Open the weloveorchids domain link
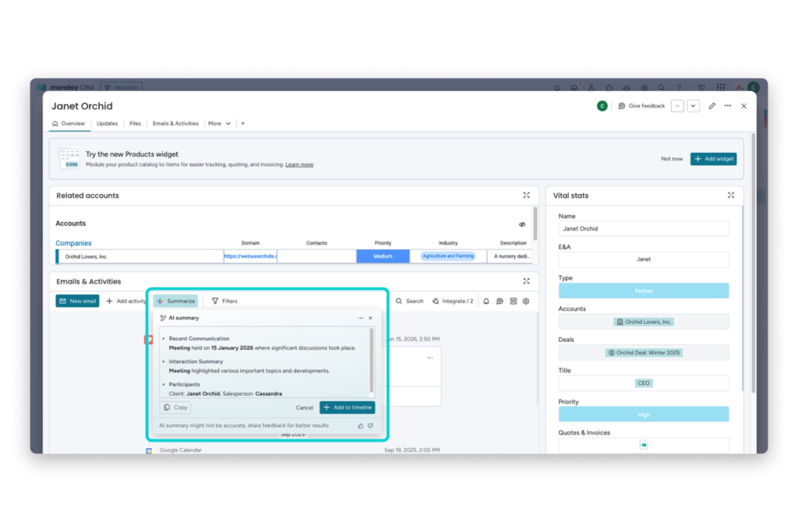The image size is (798, 532). pyautogui.click(x=250, y=256)
